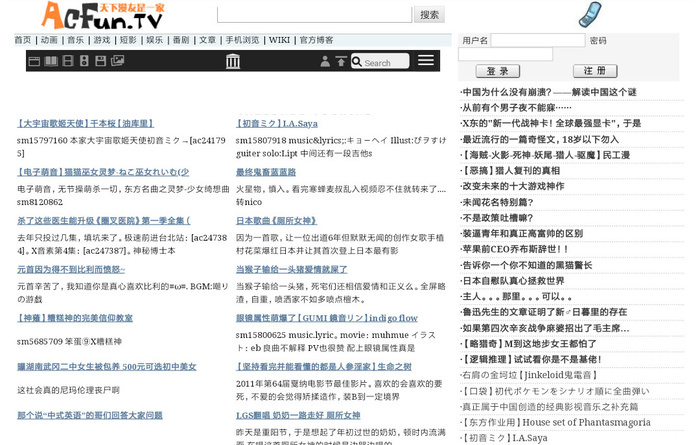The image size is (700, 445).
Task: Open link 【大宇宙歌姬天使】千本桜【油库里】
Action: point(85,124)
